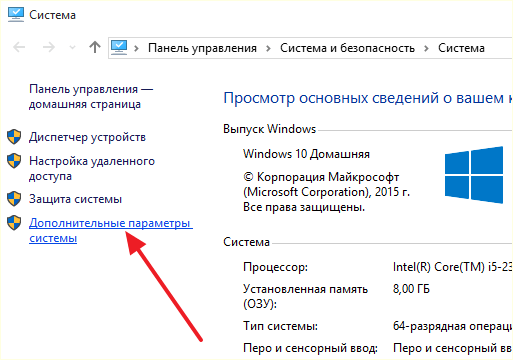The height and width of the screenshot is (360, 513).
Task: Go up one level with the Up arrow
Action: coord(95,47)
